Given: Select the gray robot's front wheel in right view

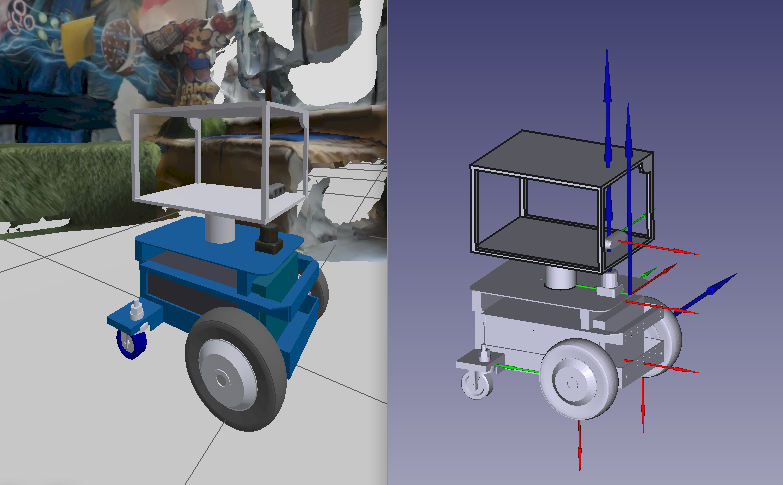Looking at the screenshot, I should pos(579,380).
